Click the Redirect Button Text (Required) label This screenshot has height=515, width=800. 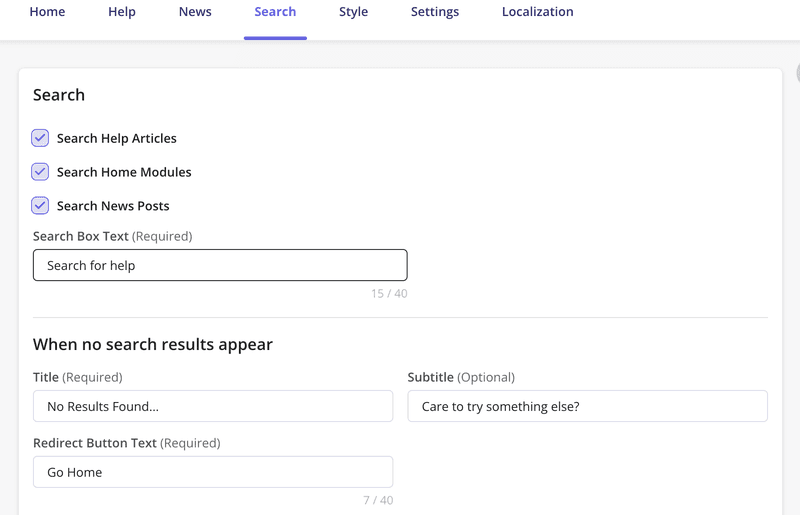[x=126, y=443]
